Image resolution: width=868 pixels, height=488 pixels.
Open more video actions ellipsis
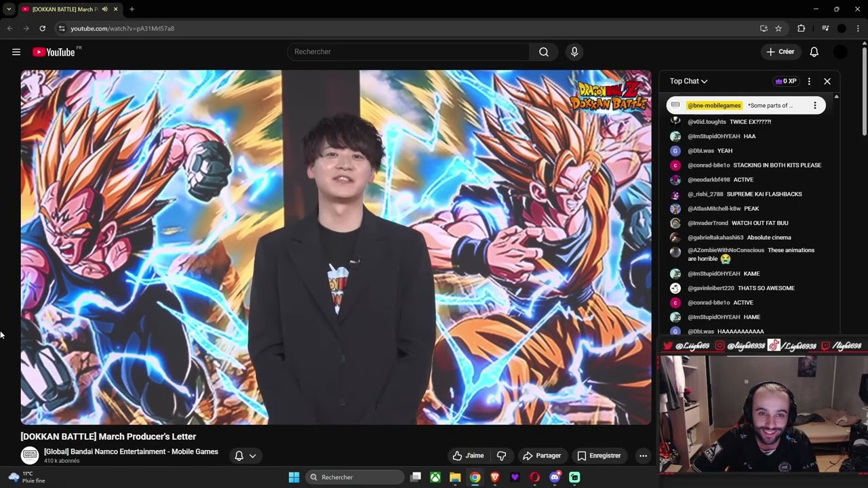643,455
